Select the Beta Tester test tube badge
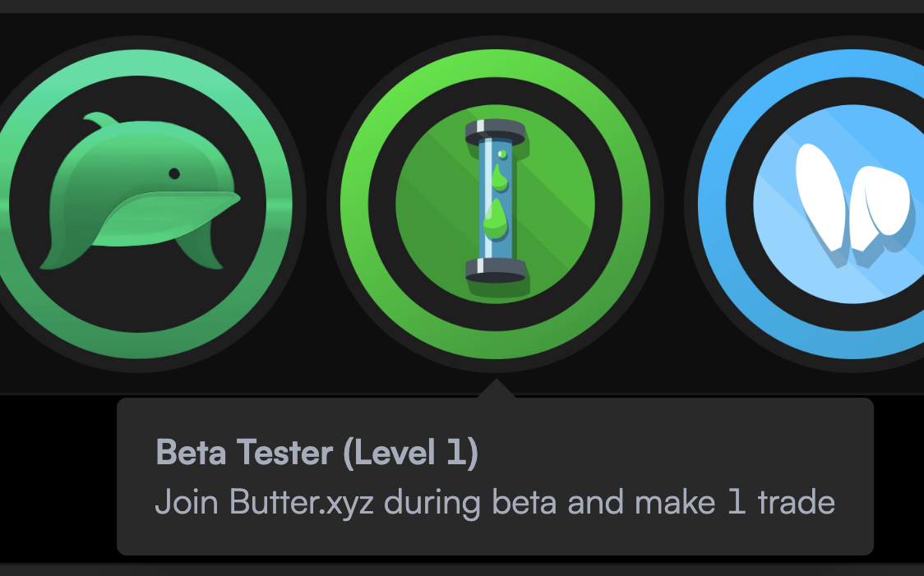The image size is (924, 576). coord(495,204)
